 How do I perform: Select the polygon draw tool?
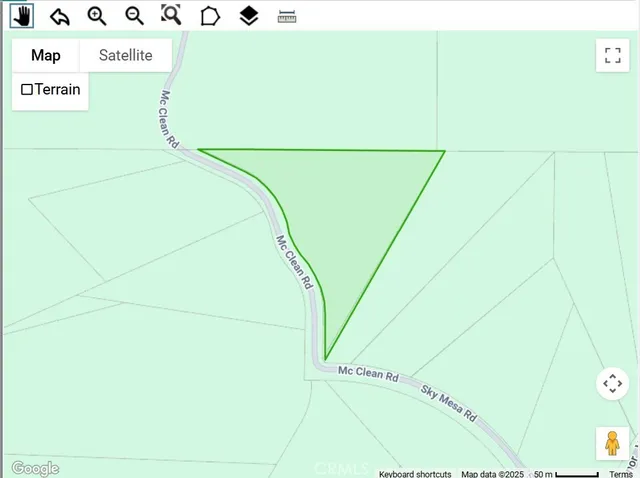[210, 15]
